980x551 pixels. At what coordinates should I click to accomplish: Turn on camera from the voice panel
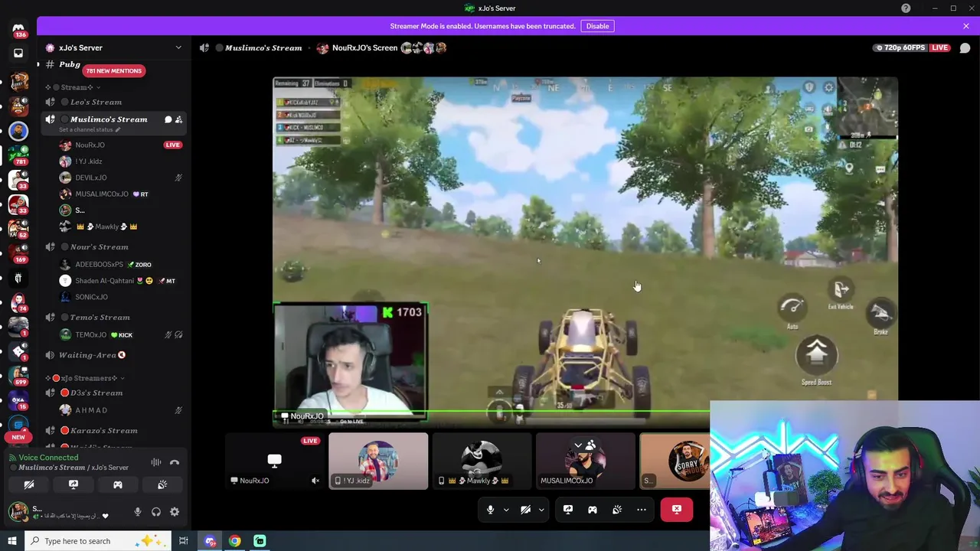tap(29, 484)
